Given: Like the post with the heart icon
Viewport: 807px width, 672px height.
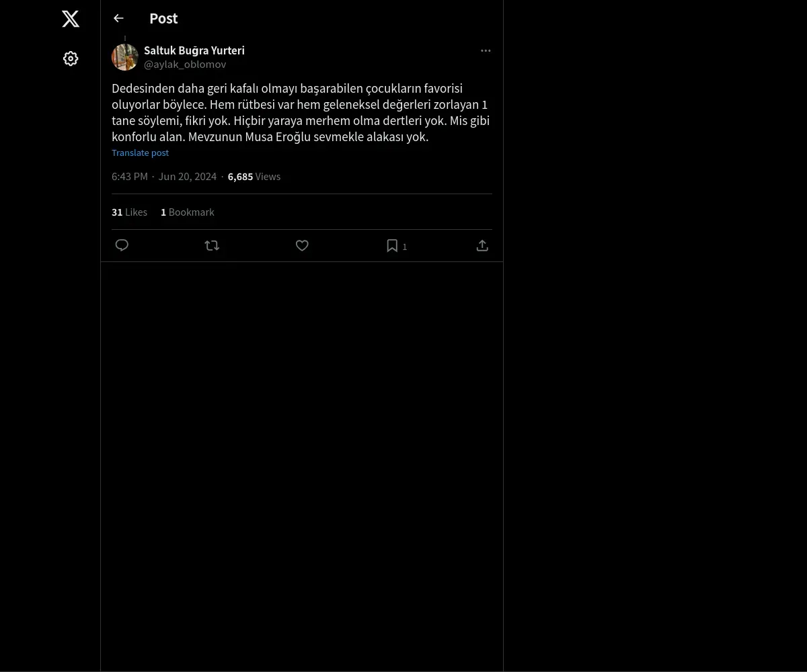Looking at the screenshot, I should click(302, 245).
